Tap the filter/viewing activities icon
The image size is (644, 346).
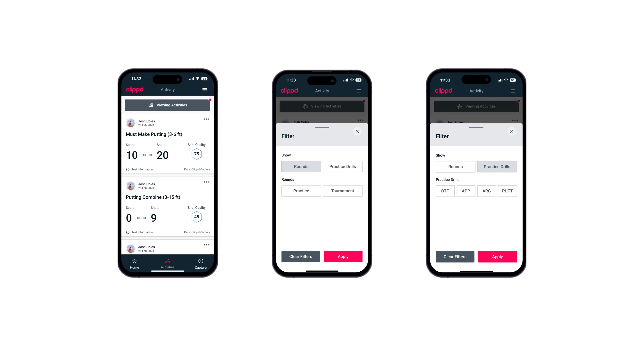151,105
